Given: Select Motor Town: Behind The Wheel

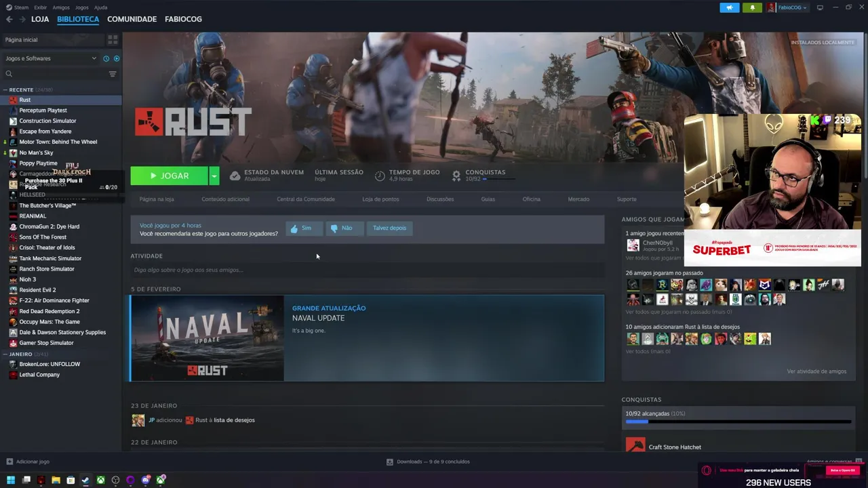Looking at the screenshot, I should click(58, 142).
